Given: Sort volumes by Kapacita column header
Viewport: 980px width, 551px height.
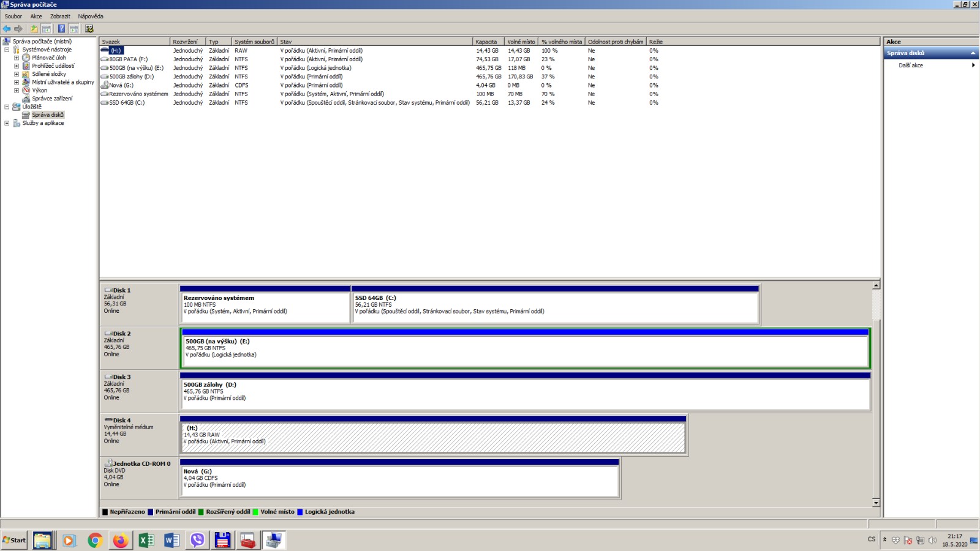Looking at the screenshot, I should (488, 42).
